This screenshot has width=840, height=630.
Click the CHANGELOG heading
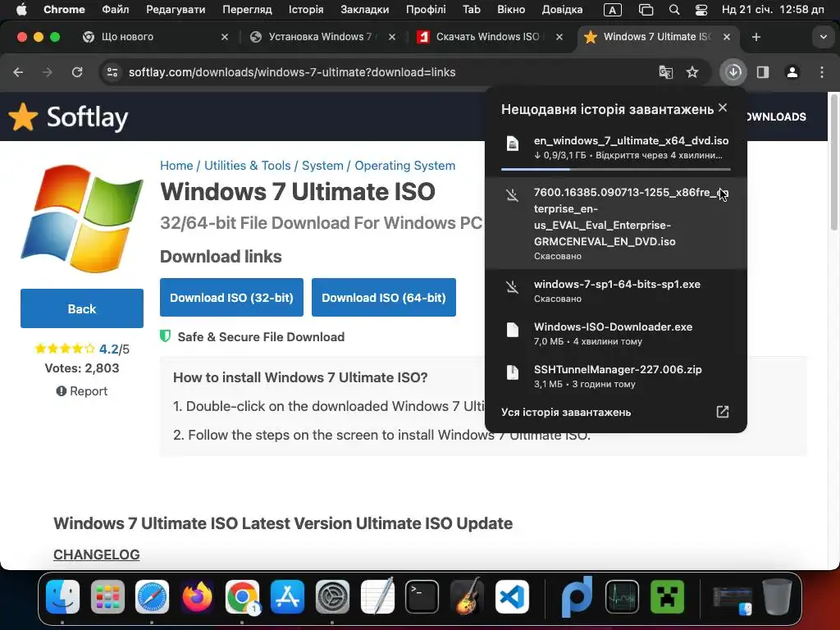click(97, 555)
